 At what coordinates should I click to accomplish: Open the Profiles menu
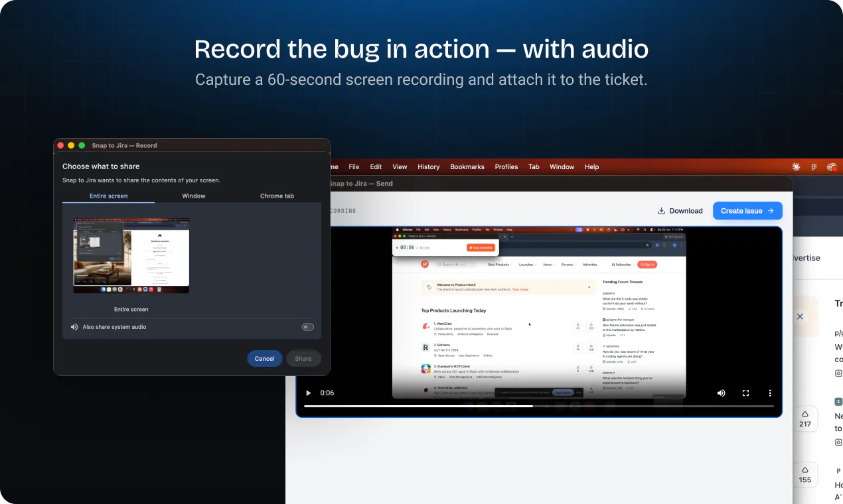506,167
